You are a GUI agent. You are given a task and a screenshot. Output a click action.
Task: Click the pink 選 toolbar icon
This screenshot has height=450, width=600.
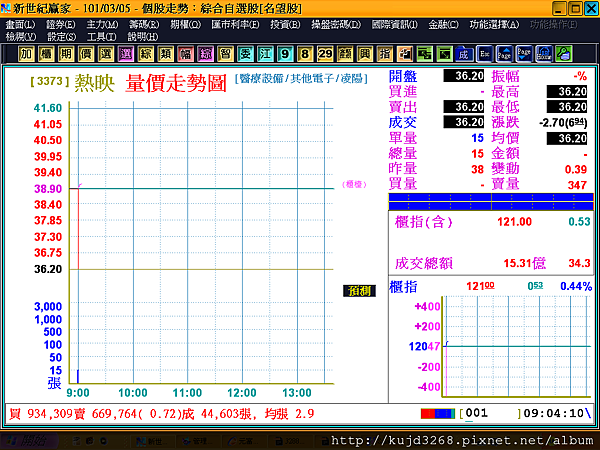126,54
